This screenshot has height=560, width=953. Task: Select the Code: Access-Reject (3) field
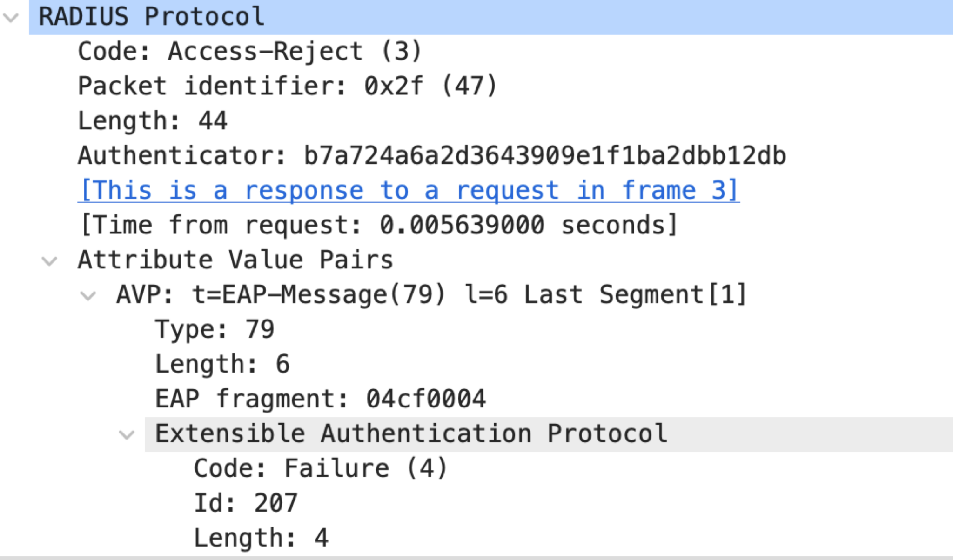click(x=251, y=51)
